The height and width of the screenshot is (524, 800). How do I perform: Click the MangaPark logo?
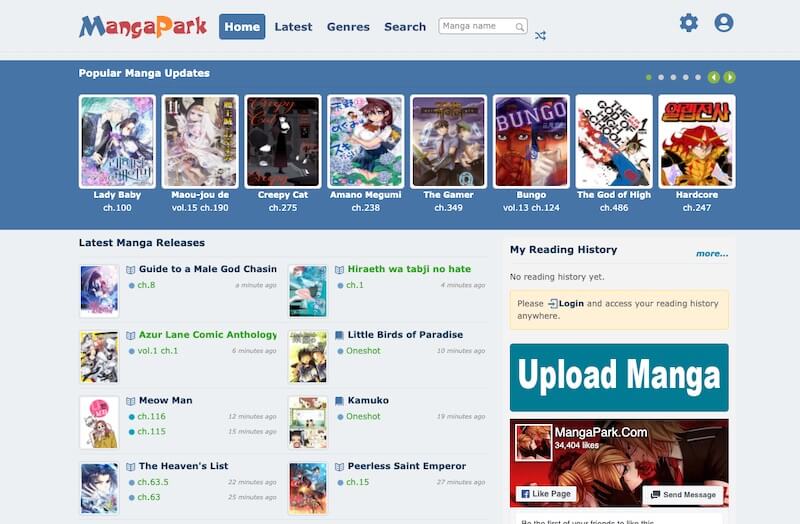pyautogui.click(x=143, y=27)
